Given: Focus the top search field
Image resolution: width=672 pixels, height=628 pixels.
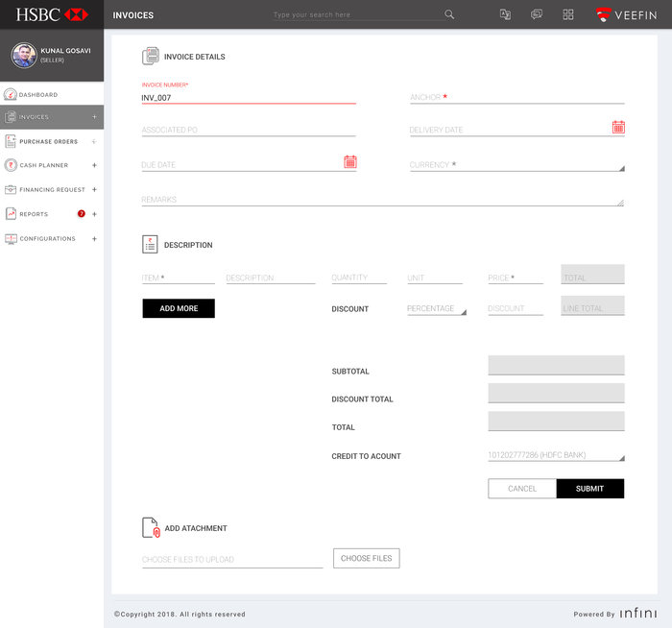Looking at the screenshot, I should (x=358, y=14).
